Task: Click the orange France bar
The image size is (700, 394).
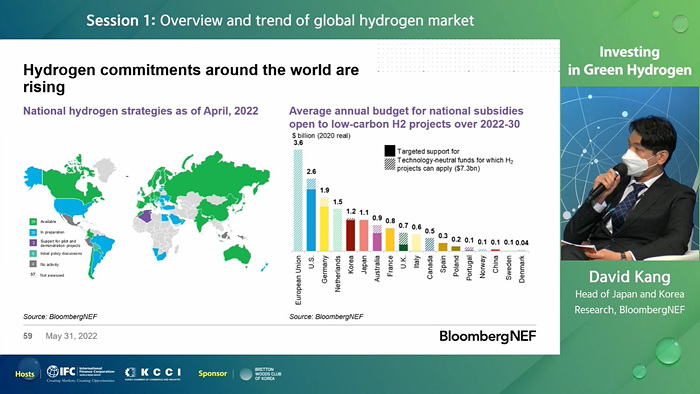Action: (x=390, y=240)
